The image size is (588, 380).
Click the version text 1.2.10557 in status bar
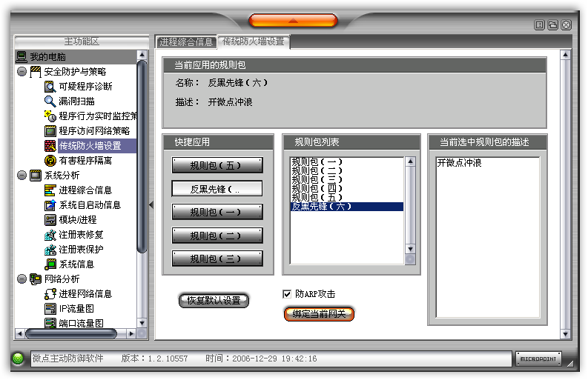point(168,359)
